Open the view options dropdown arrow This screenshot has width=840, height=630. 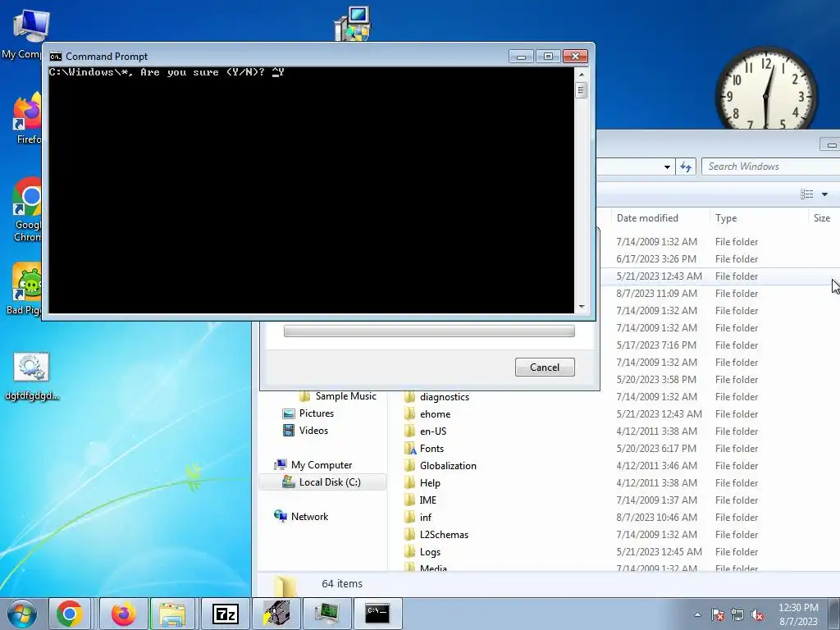(x=825, y=194)
